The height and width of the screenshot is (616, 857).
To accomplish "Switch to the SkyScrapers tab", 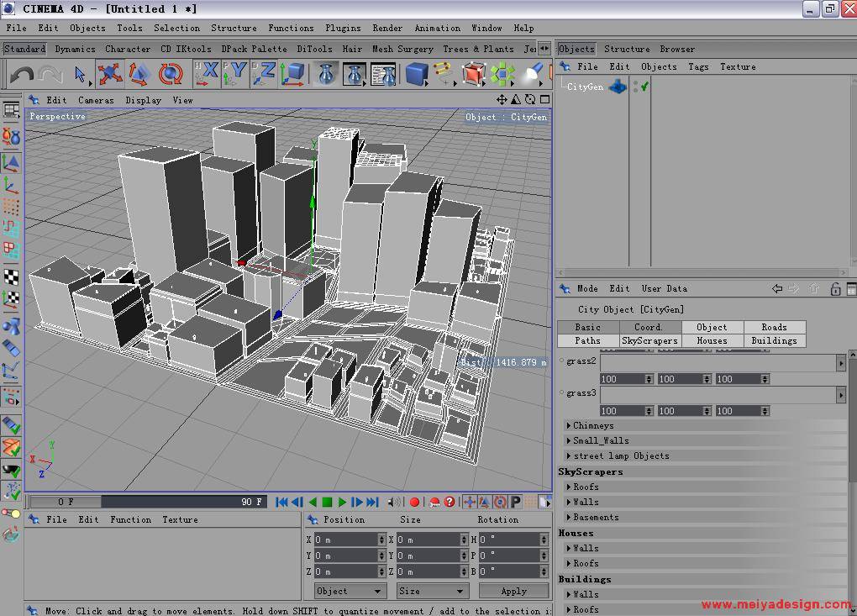I will (x=649, y=340).
